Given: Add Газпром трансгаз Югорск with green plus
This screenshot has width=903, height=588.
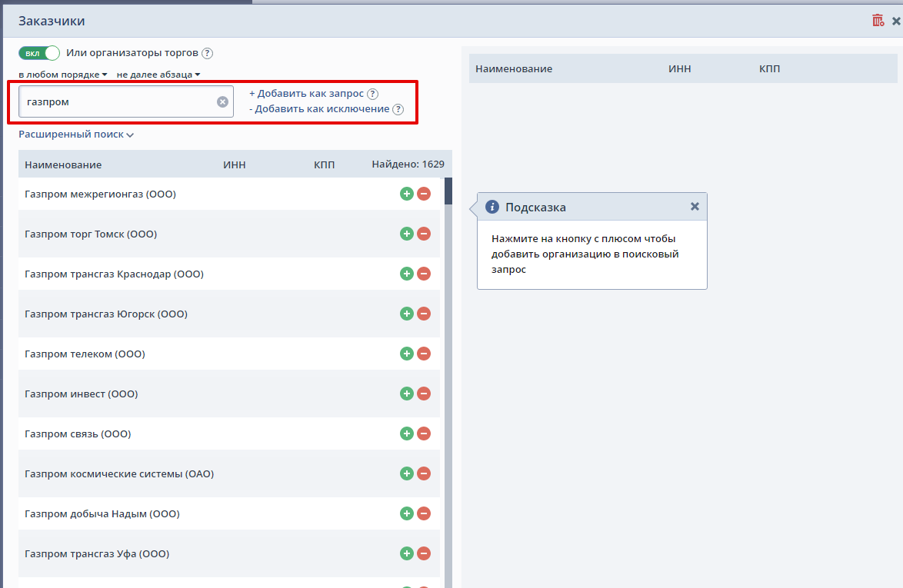Looking at the screenshot, I should point(407,314).
